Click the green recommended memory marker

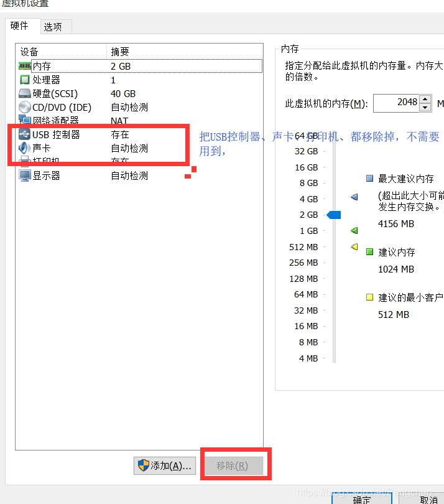pyautogui.click(x=354, y=230)
